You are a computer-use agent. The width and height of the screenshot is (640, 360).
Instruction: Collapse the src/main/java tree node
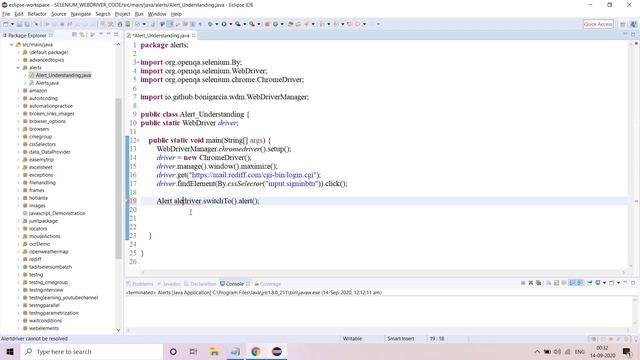[11, 44]
